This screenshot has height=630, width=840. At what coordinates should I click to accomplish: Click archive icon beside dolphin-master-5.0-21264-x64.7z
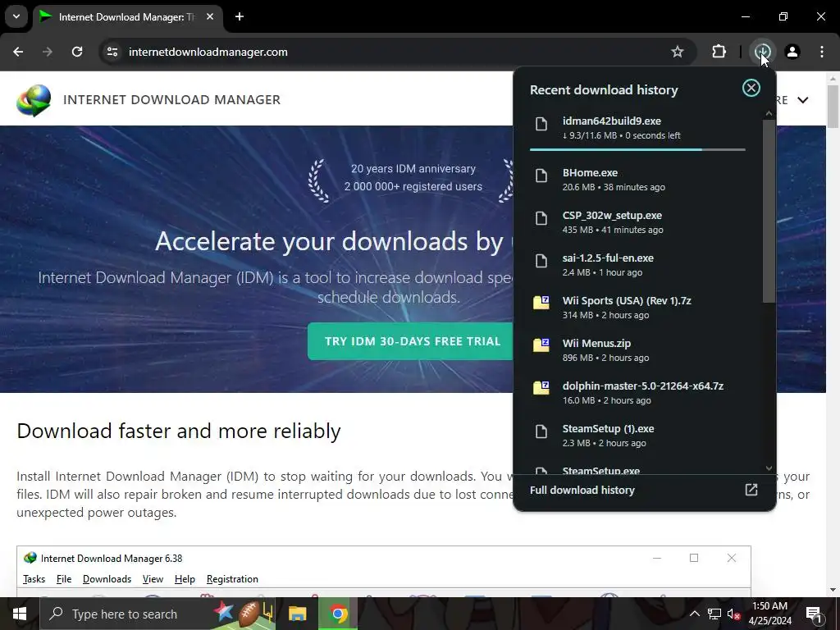pos(541,388)
